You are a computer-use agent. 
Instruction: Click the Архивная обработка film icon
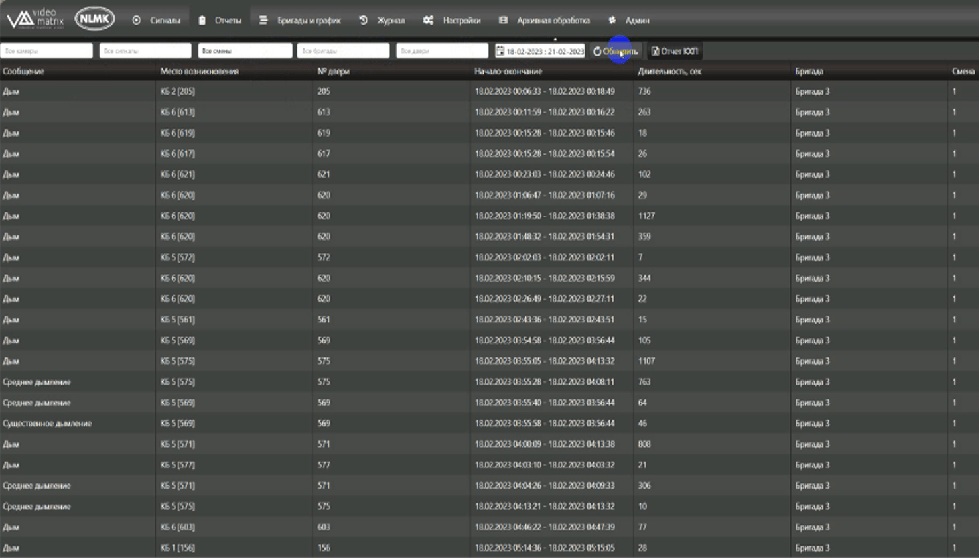tap(503, 20)
